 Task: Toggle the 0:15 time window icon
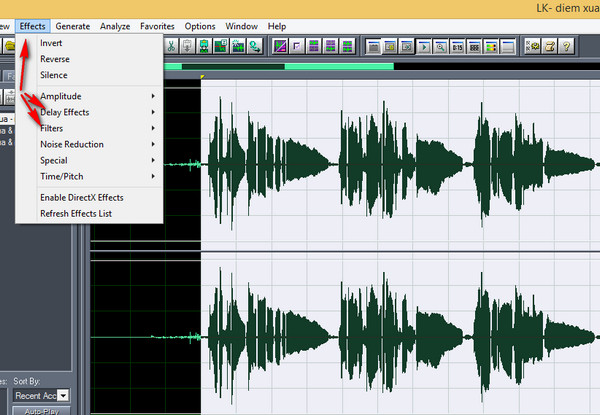click(x=458, y=47)
